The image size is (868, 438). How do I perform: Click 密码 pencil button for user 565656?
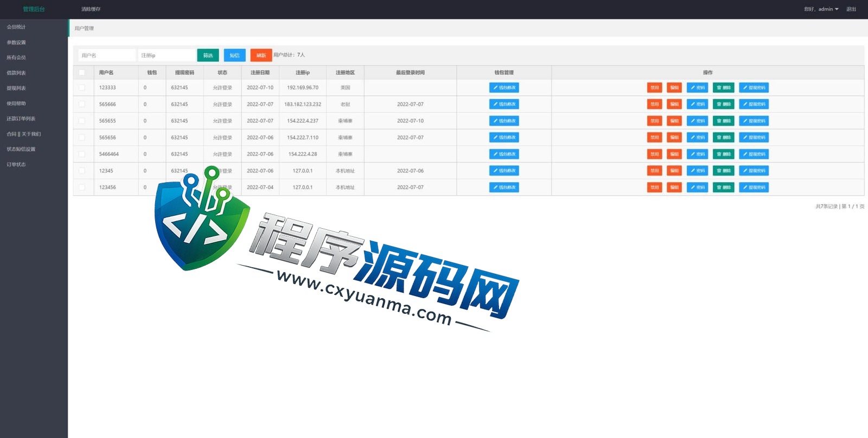697,137
